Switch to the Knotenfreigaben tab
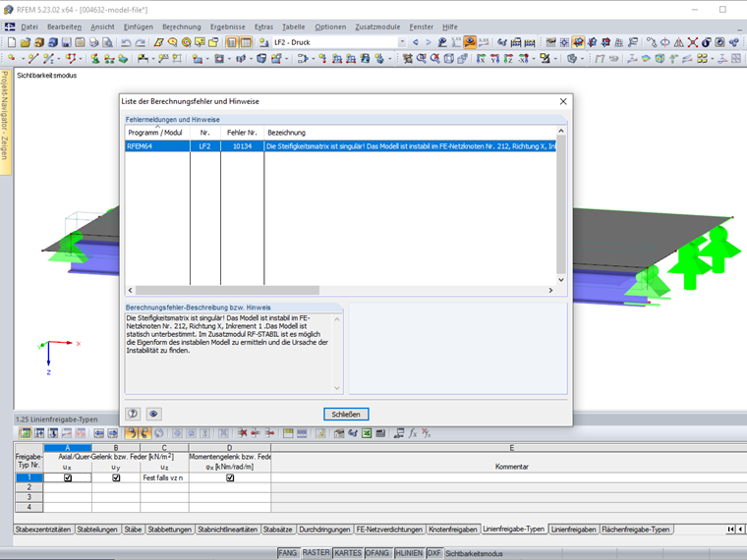 452,530
